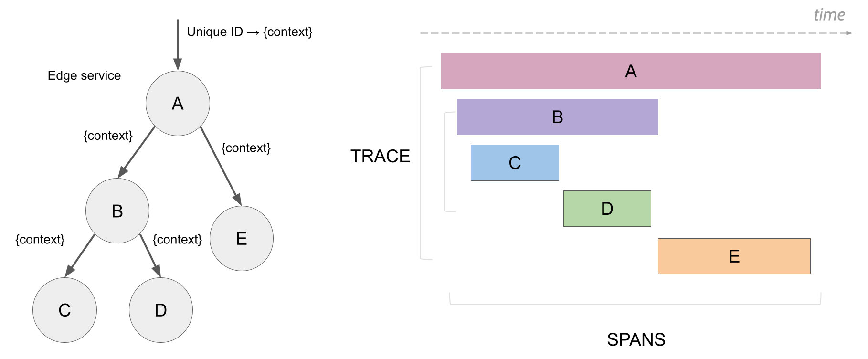The image size is (868, 359).
Task: Click the SPANS label
Action: point(636,339)
